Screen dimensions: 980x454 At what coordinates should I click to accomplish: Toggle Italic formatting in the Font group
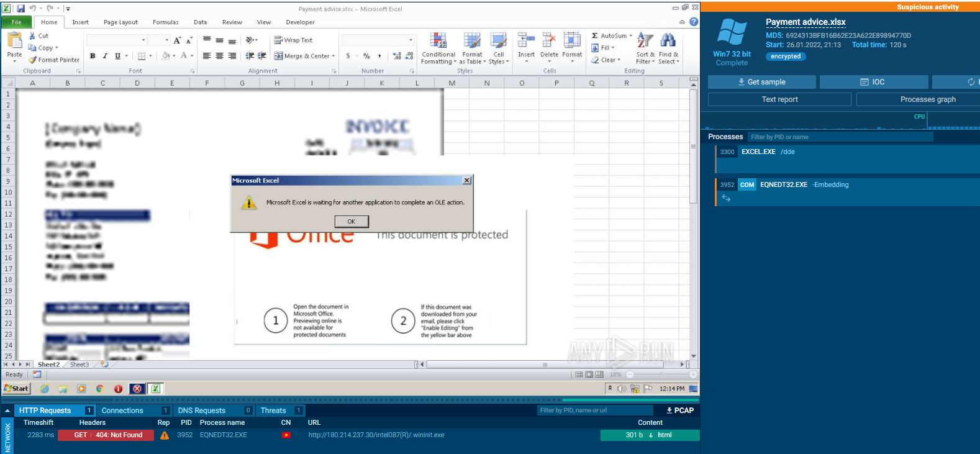tap(105, 56)
